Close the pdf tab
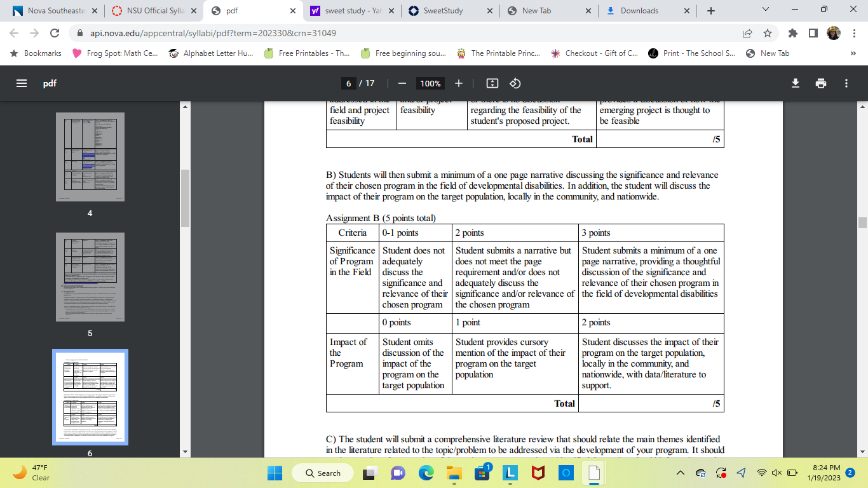868x488 pixels. (292, 11)
